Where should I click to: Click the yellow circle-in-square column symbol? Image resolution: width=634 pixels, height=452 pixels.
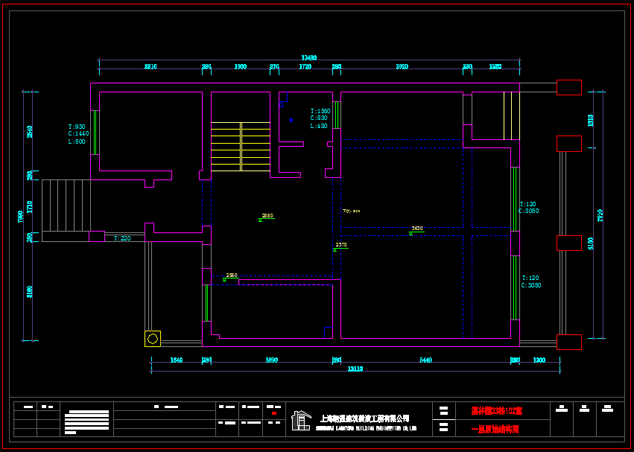pyautogui.click(x=152, y=339)
